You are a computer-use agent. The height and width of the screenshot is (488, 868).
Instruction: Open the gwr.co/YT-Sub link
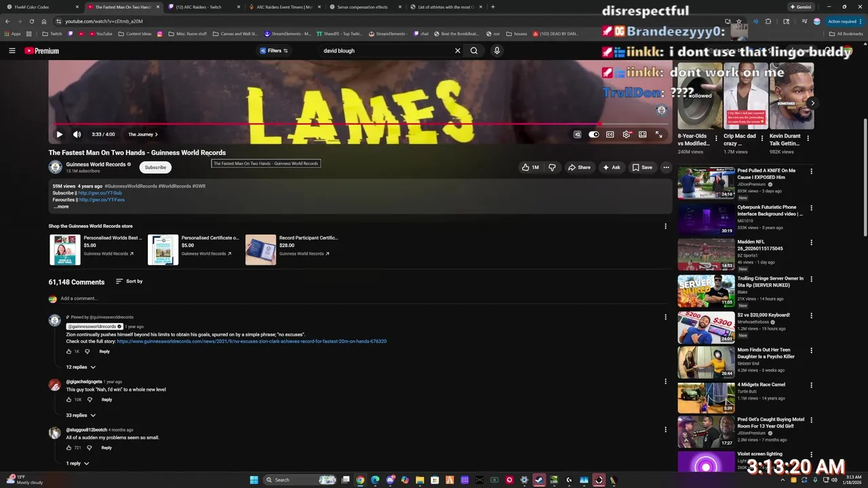click(100, 193)
